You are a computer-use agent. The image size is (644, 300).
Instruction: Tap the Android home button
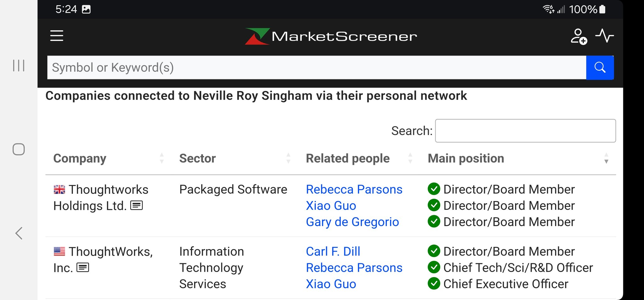tap(19, 149)
